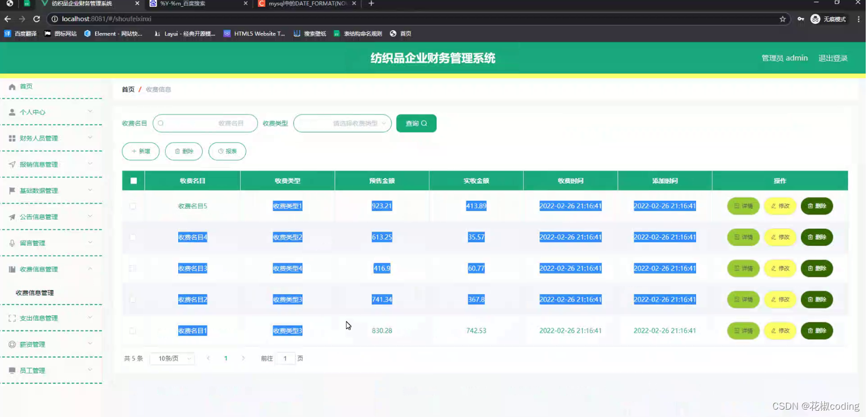The width and height of the screenshot is (868, 417).
Task: Click the search icon inside 收费名目 field
Action: click(161, 123)
